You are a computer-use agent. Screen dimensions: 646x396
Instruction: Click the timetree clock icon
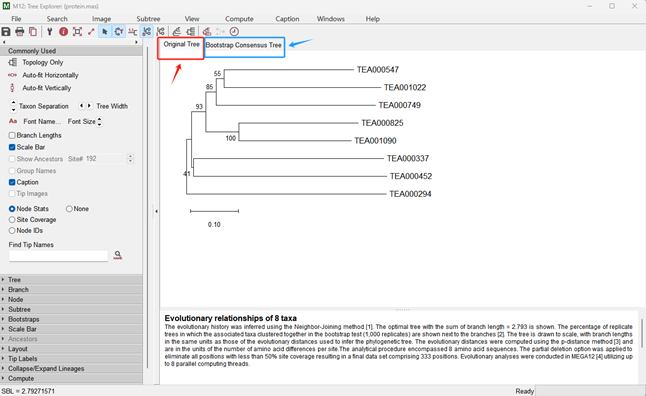234,32
